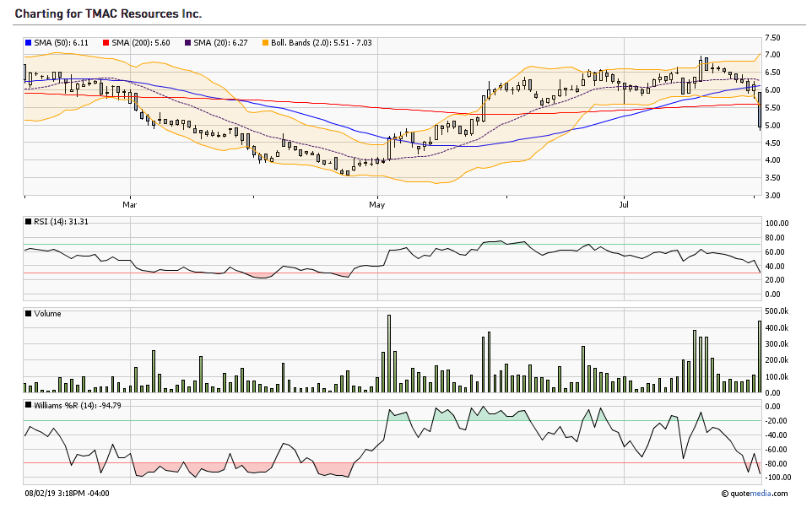Image resolution: width=812 pixels, height=513 pixels.
Task: Click the purple SMA (20) legend swatch
Action: 188,43
